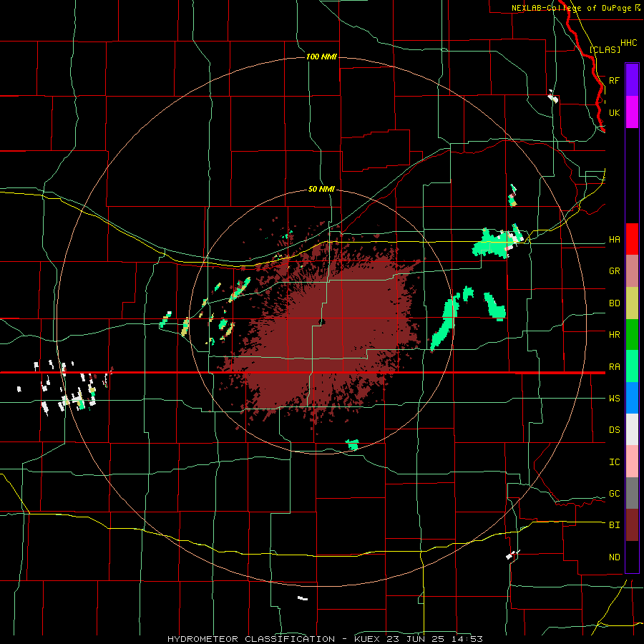The width and height of the screenshot is (644, 644).
Task: Click the HA legend label
Action: click(x=614, y=240)
